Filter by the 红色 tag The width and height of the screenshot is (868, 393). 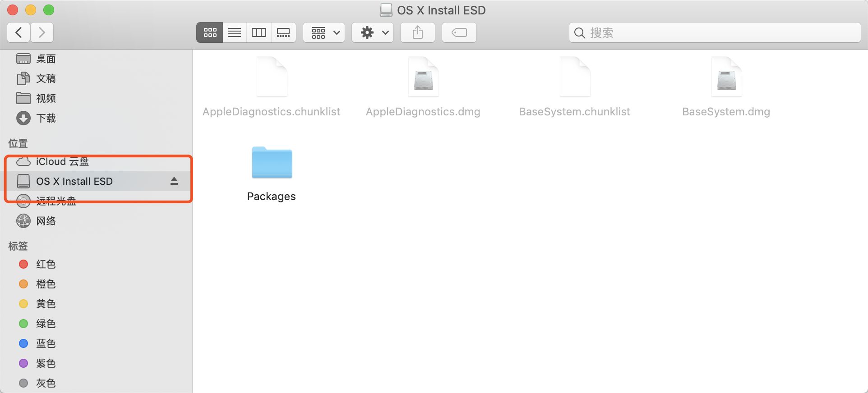pyautogui.click(x=96, y=264)
